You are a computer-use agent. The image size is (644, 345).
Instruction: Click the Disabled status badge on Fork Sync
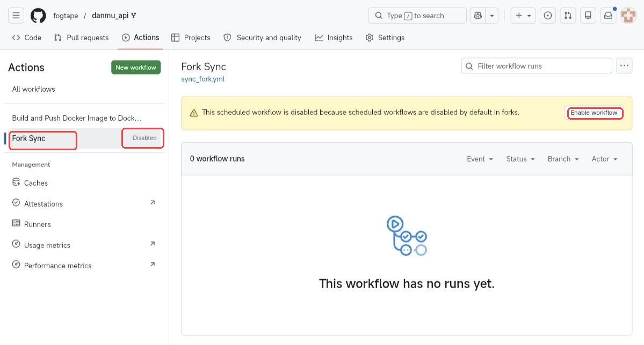[143, 138]
